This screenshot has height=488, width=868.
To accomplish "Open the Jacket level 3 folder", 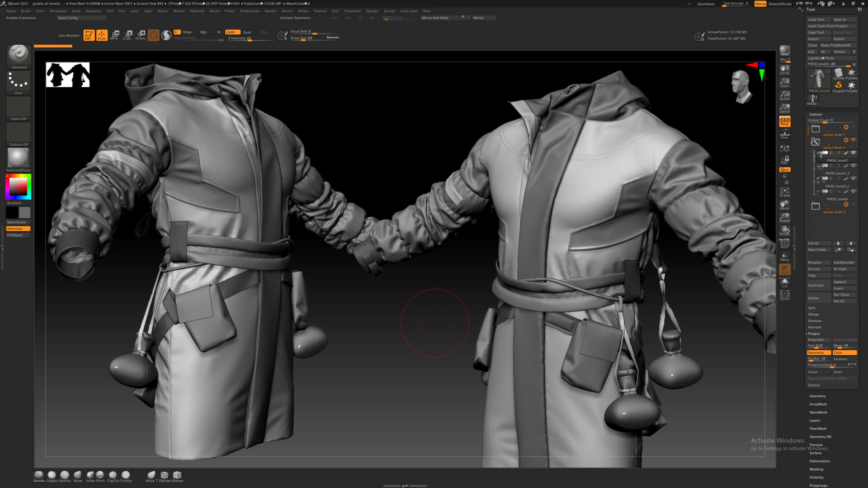I will point(816,206).
